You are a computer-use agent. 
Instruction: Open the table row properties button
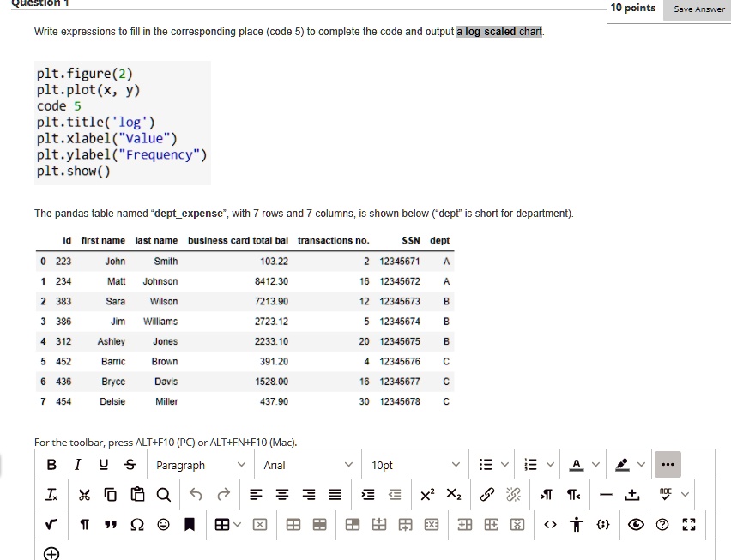pos(320,525)
